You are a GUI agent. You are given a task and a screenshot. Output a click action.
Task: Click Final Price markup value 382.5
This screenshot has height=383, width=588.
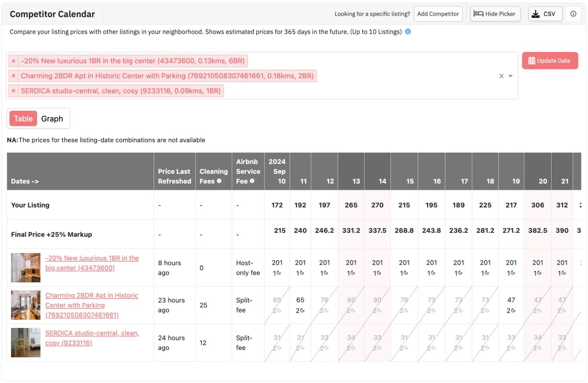click(538, 231)
